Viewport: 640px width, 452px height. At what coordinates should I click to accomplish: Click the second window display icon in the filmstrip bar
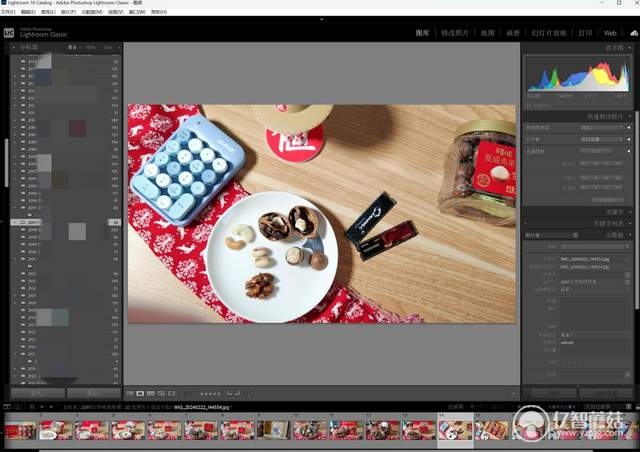tap(18, 407)
